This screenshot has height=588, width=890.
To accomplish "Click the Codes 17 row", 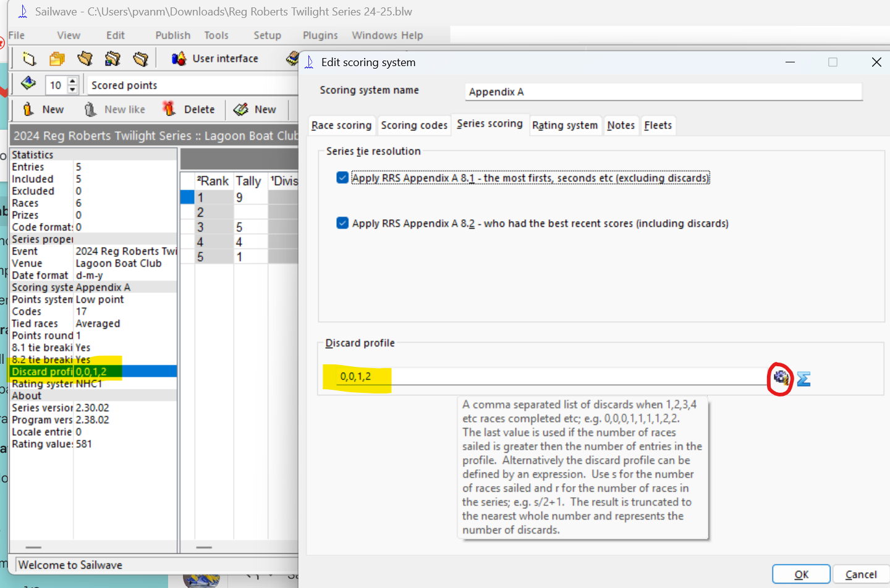I will click(93, 311).
